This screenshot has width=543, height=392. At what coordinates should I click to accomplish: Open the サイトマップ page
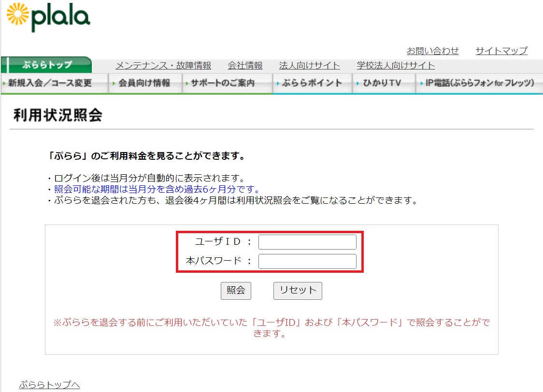(501, 50)
